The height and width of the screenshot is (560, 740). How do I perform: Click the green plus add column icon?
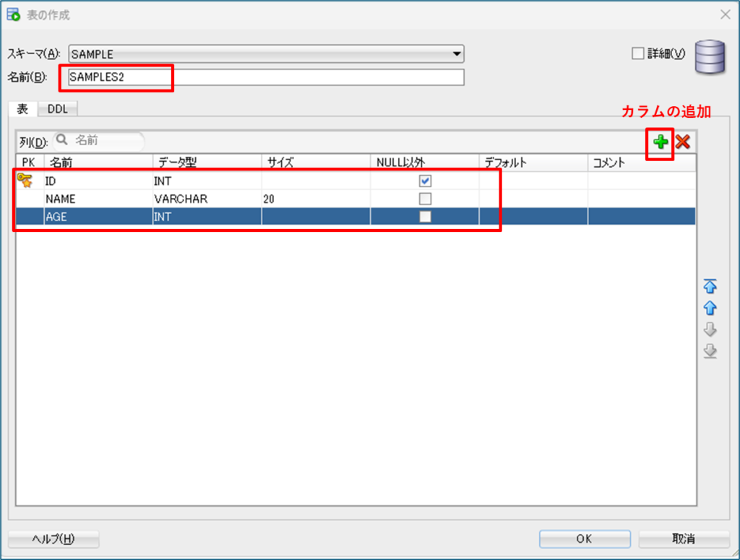click(661, 142)
